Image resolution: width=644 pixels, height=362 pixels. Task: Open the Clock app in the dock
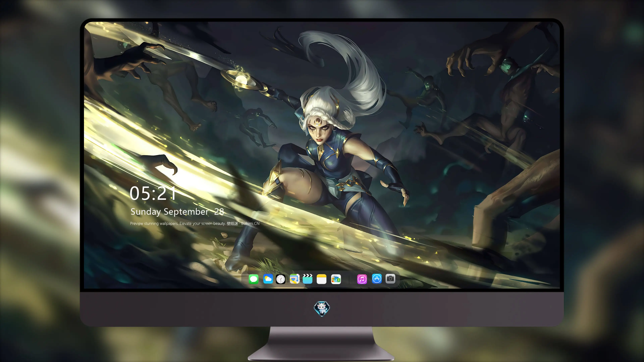point(281,279)
